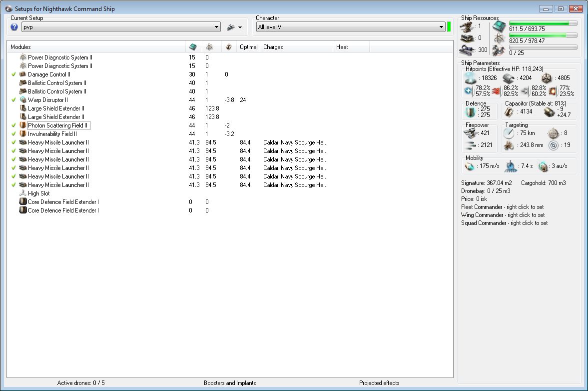Screen dimensions: 588x391
Task: Open the Current Setup 'pvp' dropdown
Action: click(x=121, y=27)
